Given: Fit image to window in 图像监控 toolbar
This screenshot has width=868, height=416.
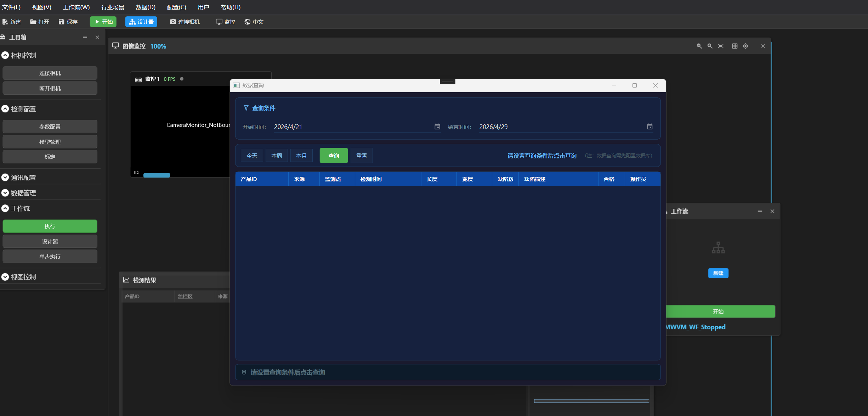Looking at the screenshot, I should click(x=721, y=46).
